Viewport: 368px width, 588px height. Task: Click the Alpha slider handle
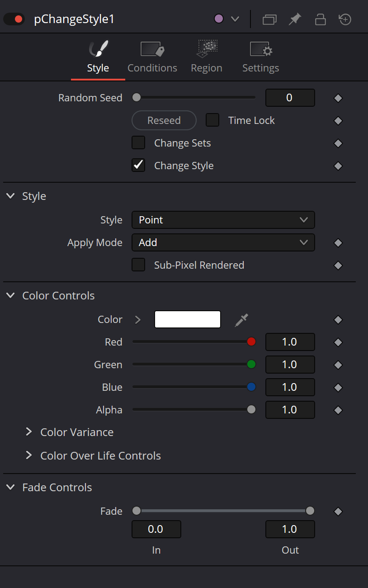pos(251,409)
